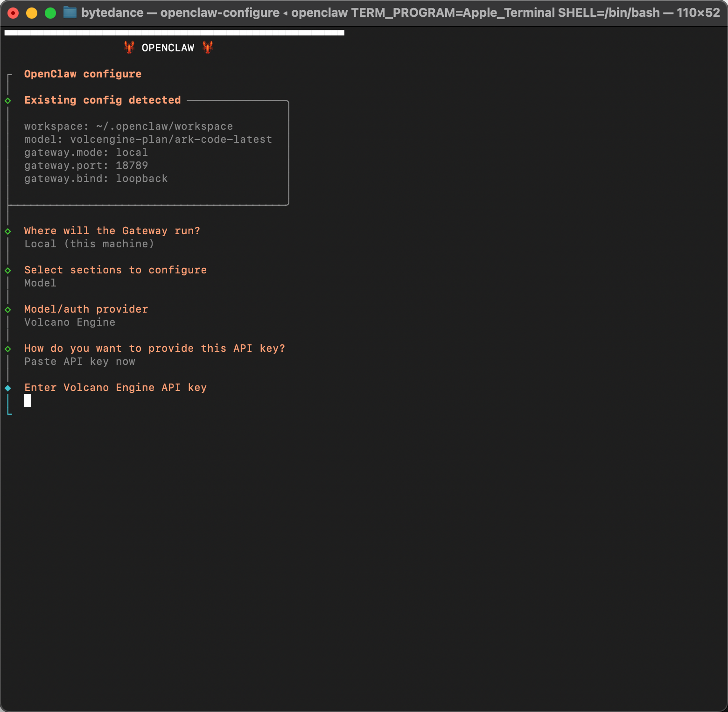Select the diamond marker next to Select sections to configure
This screenshot has width=728, height=712.
coord(8,271)
